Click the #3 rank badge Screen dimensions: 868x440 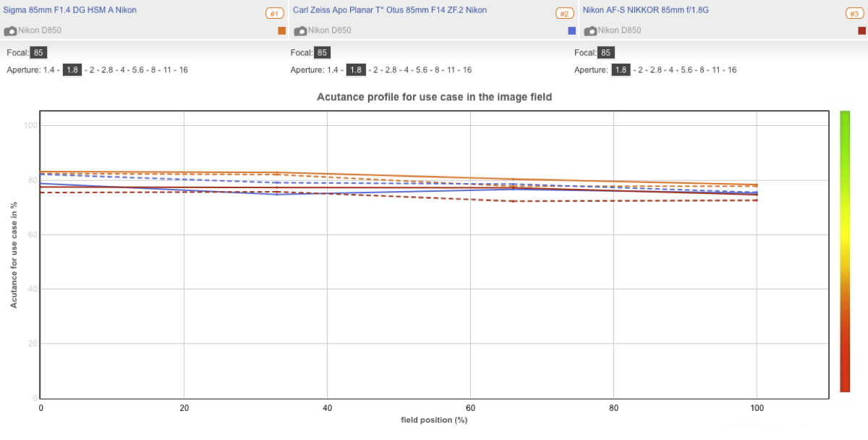pyautogui.click(x=855, y=14)
